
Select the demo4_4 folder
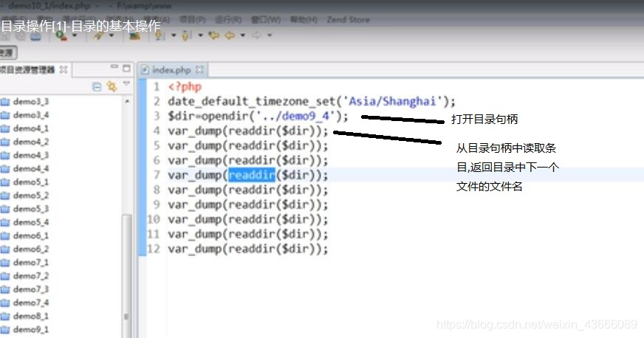tap(25, 168)
